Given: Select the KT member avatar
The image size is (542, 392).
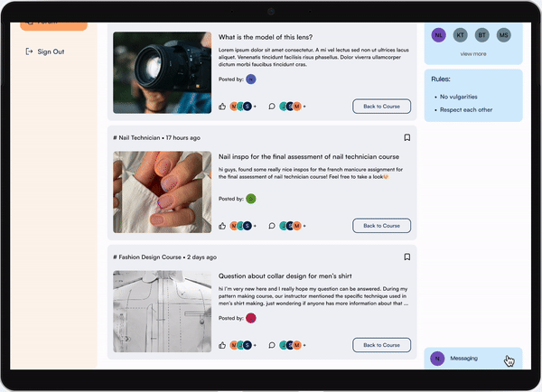Looking at the screenshot, I should pyautogui.click(x=461, y=35).
